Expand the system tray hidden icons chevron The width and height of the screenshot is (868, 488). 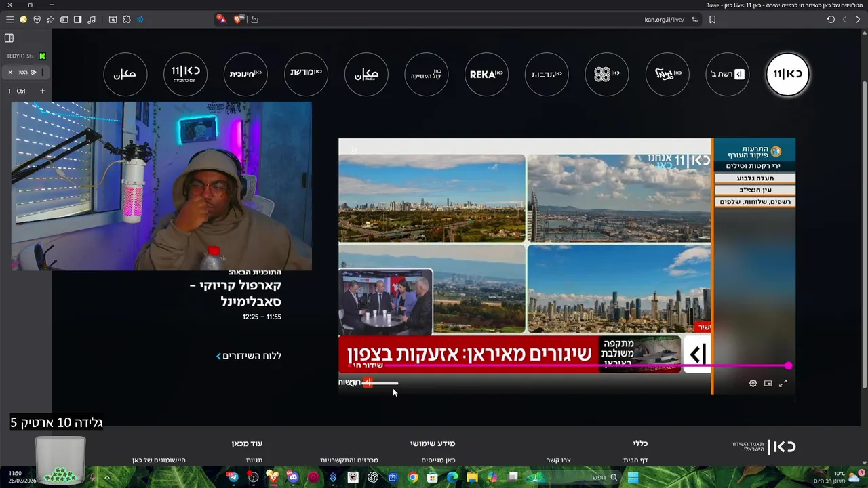click(106, 477)
